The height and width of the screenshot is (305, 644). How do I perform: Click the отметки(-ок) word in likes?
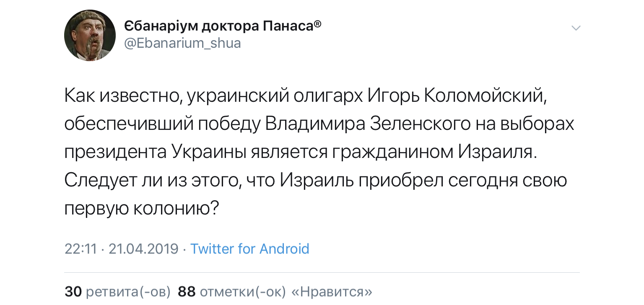(x=242, y=292)
